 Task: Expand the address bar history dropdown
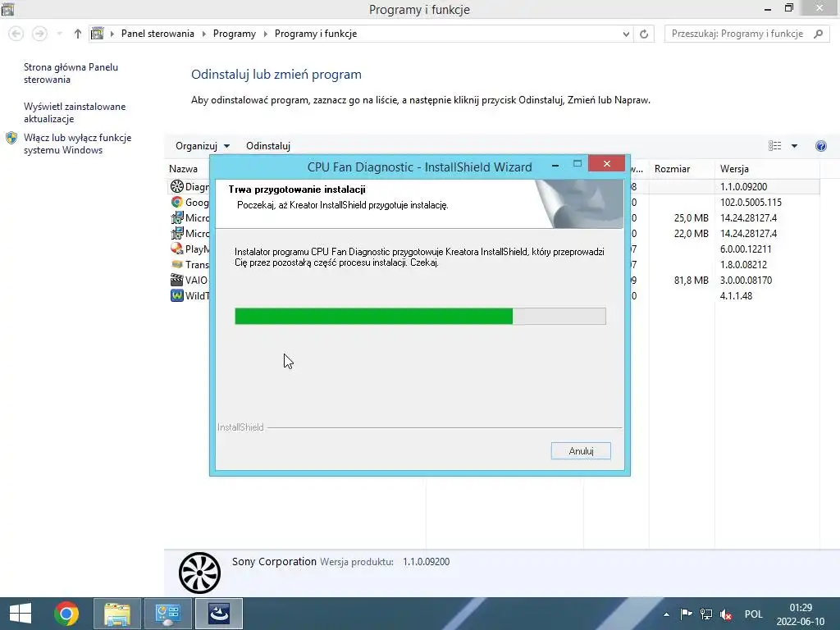[626, 34]
